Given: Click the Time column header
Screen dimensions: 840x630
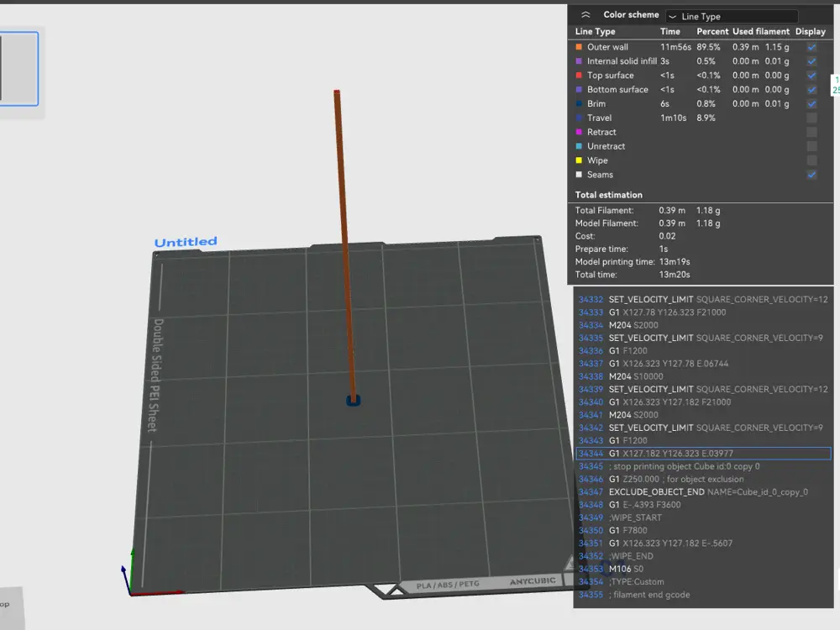Looking at the screenshot, I should (670, 32).
